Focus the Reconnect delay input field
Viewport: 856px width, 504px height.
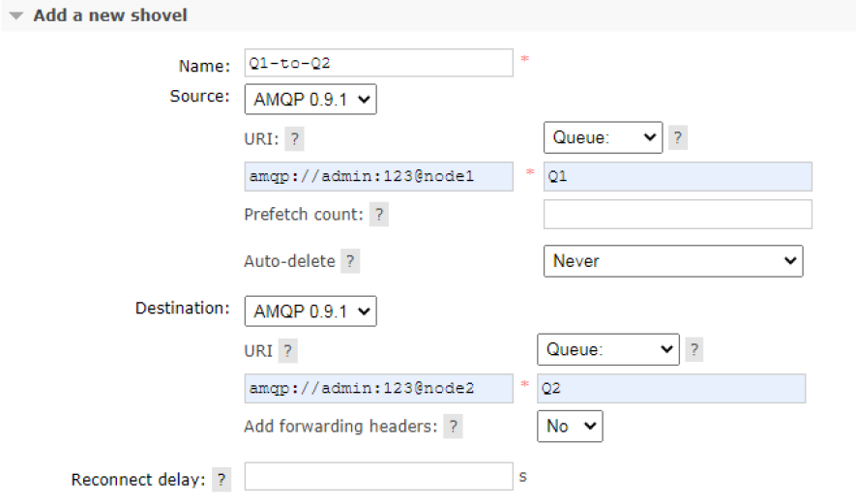[x=379, y=477]
